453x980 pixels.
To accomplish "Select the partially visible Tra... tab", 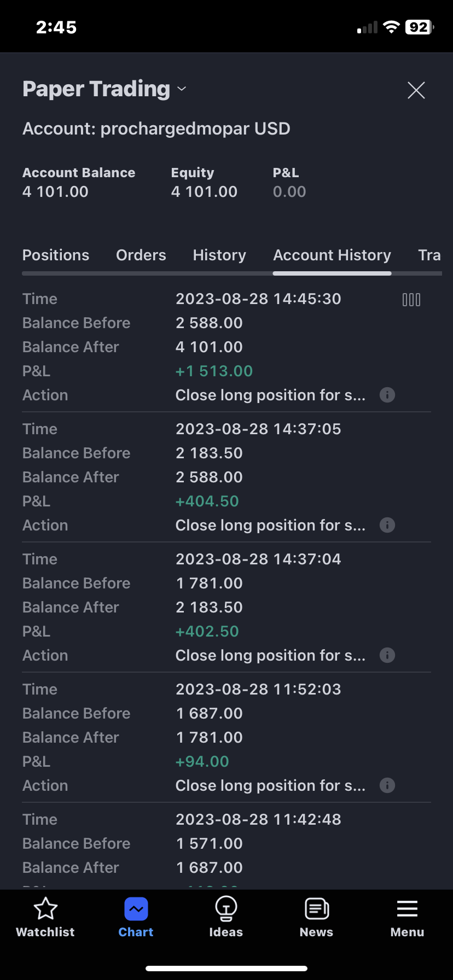I will (x=429, y=255).
